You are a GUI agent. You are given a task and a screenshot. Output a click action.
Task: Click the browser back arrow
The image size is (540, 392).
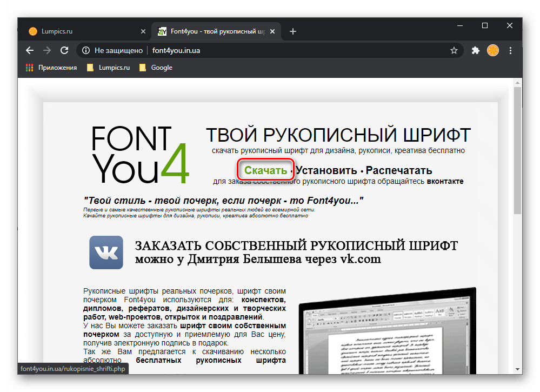coord(30,50)
